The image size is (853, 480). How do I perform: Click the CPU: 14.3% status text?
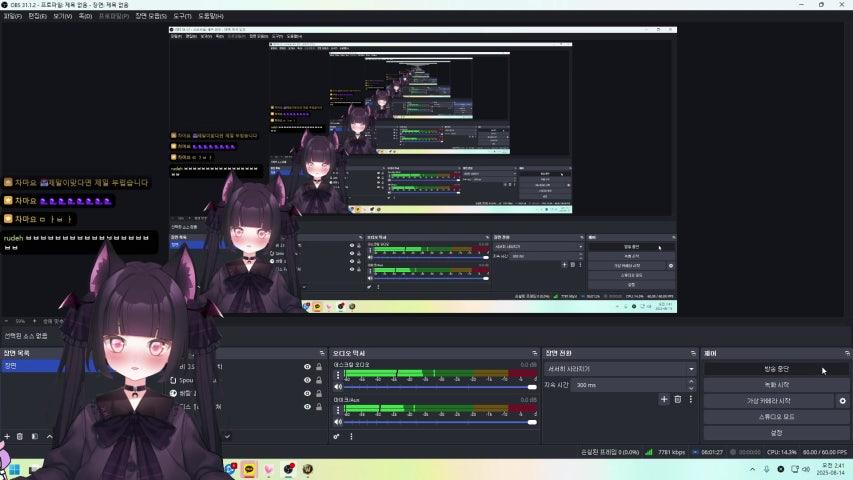pyautogui.click(x=782, y=452)
